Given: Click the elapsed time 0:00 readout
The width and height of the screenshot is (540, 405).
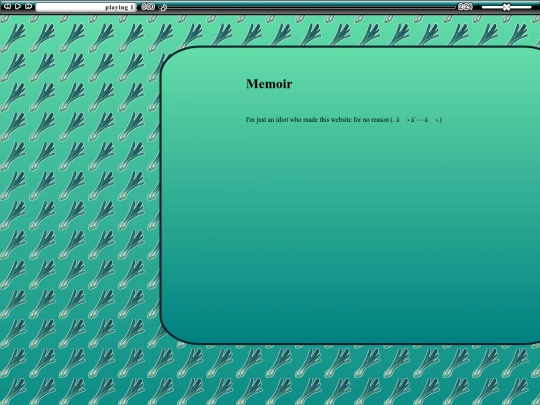Looking at the screenshot, I should [x=148, y=7].
